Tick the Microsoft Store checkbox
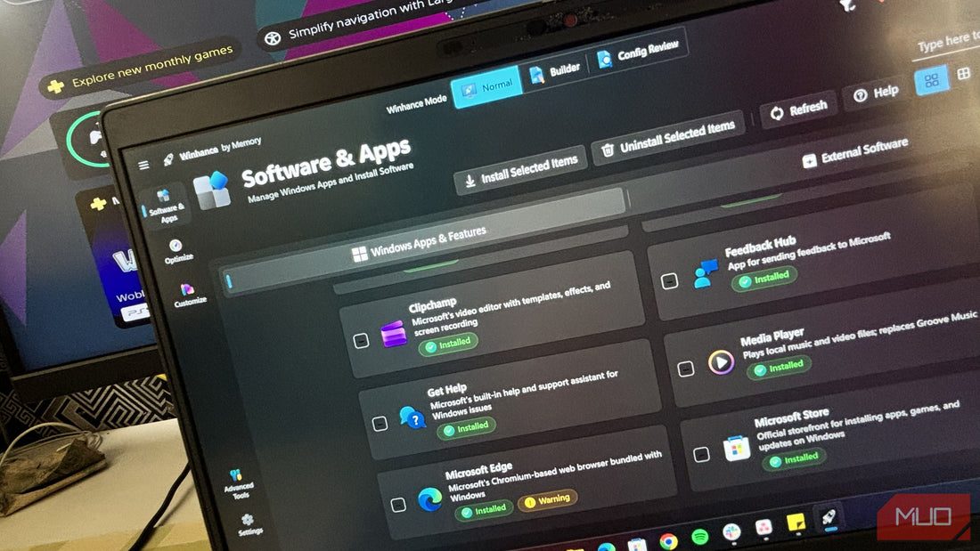 701,454
